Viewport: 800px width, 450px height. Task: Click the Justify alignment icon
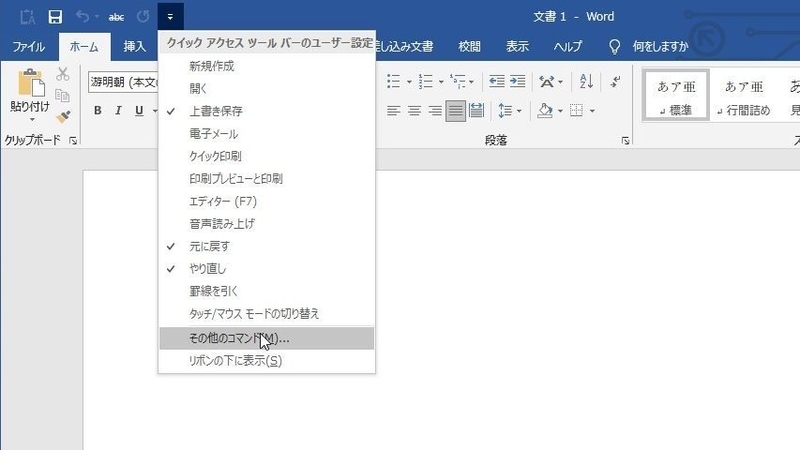pos(455,111)
